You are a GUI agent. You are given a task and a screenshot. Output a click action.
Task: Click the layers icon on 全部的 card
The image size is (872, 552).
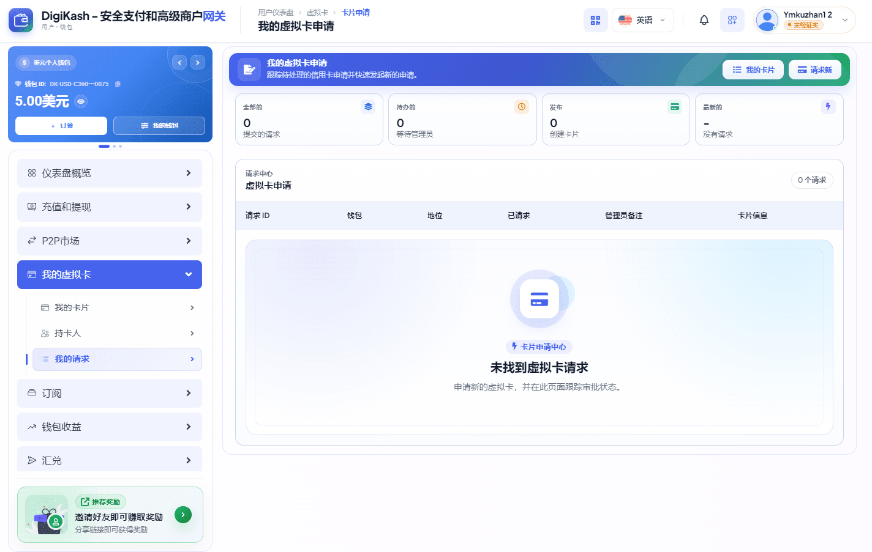[368, 107]
